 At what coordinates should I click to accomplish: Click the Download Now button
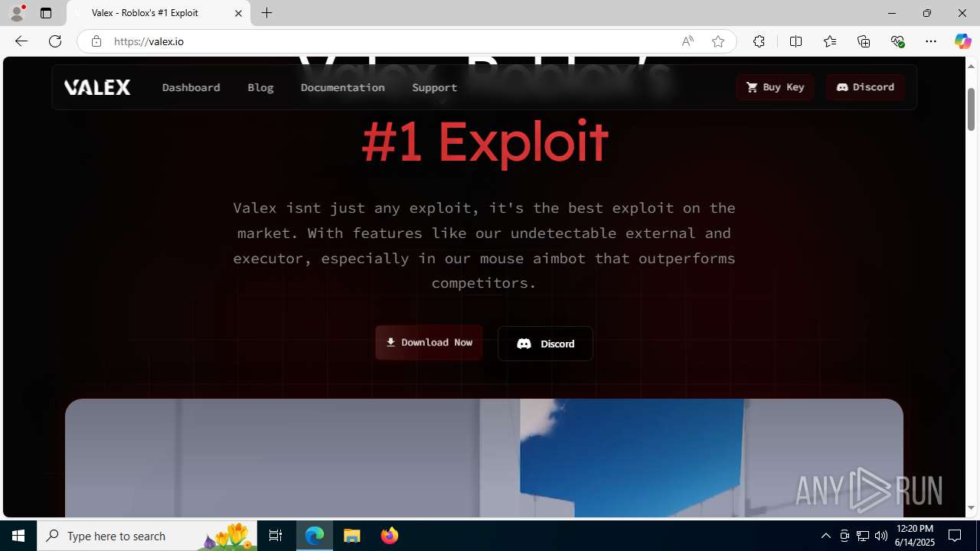tap(429, 342)
